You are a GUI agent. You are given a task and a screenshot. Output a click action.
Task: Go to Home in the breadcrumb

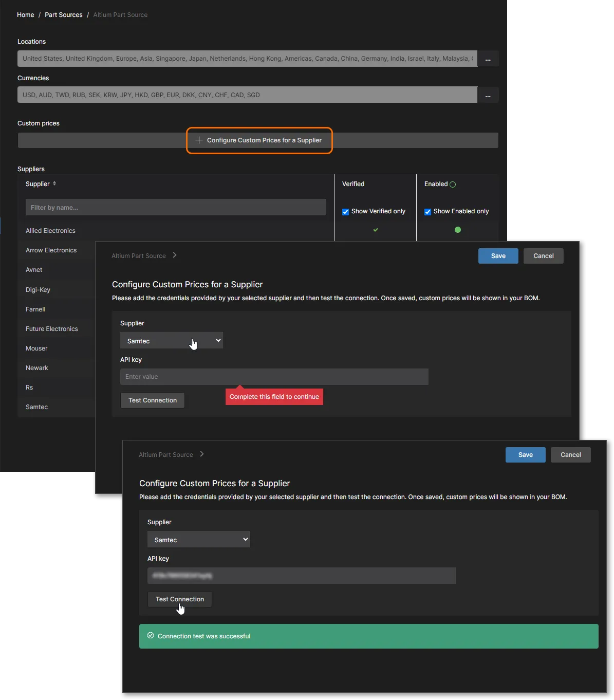26,15
